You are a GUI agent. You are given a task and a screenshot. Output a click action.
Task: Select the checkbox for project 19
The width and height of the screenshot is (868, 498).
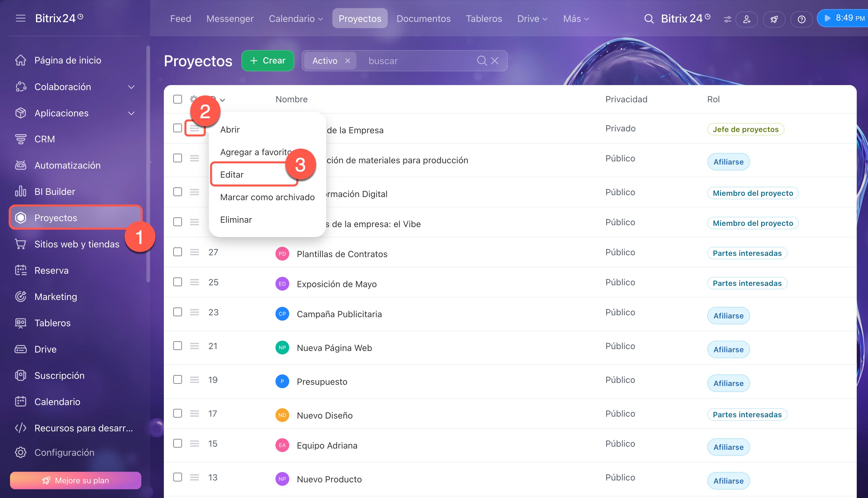tap(177, 380)
